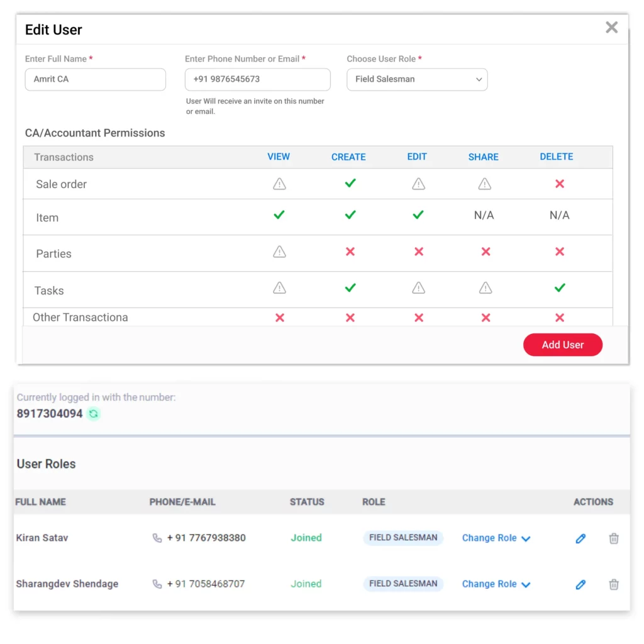The image size is (644, 644).
Task: Toggle the VIEW permission for Other Transactiona
Action: click(x=279, y=318)
